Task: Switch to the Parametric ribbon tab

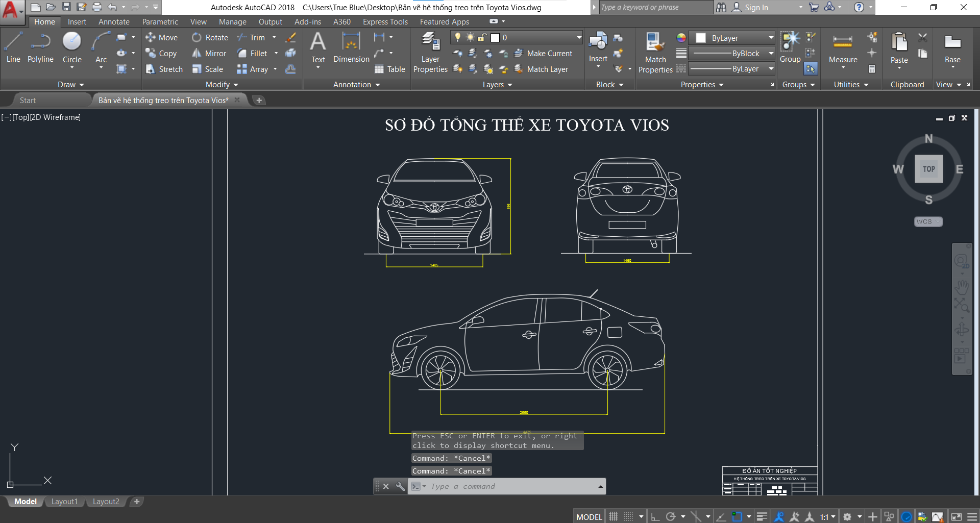Action: coord(160,21)
